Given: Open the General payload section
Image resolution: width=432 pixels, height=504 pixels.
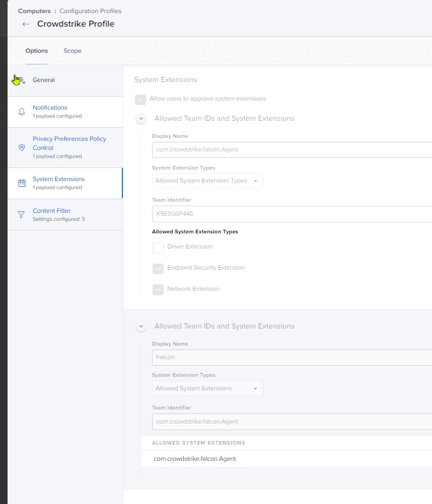Looking at the screenshot, I should (x=65, y=80).
